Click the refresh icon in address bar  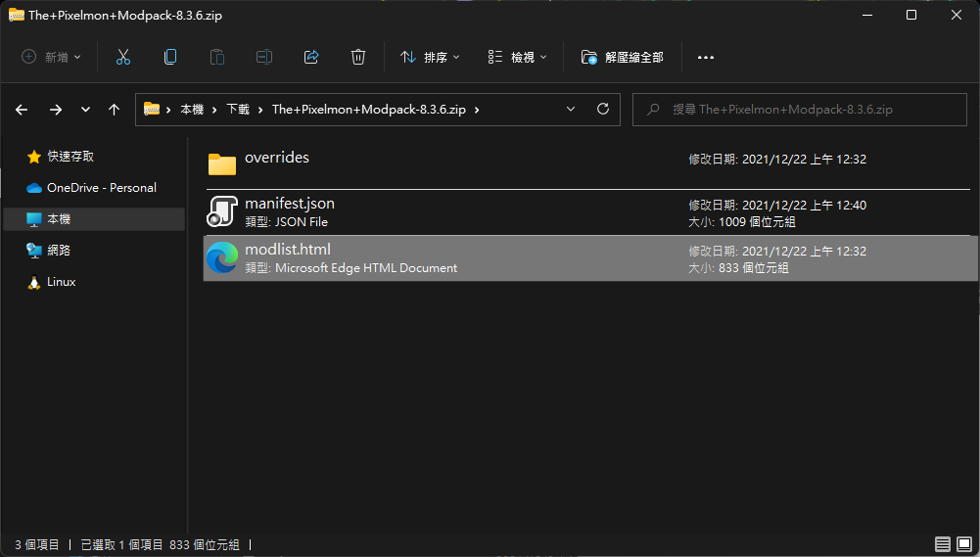[x=603, y=109]
